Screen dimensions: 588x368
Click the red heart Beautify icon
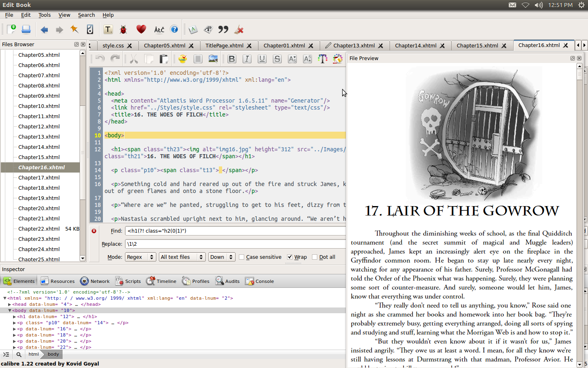point(141,29)
